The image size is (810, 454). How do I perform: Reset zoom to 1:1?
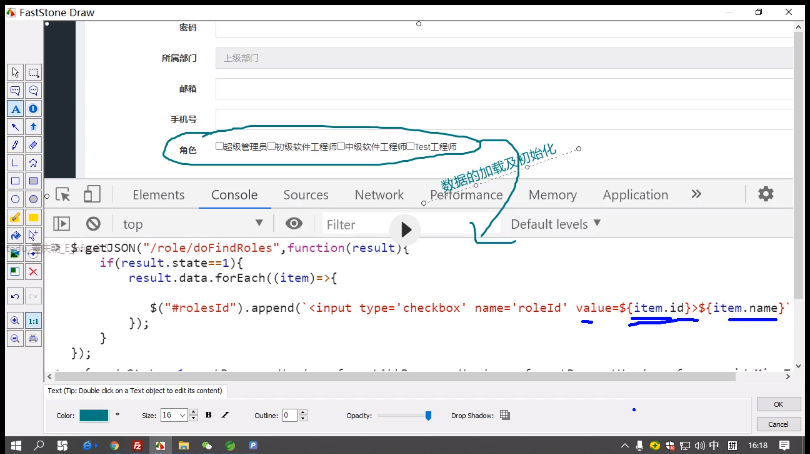33,321
